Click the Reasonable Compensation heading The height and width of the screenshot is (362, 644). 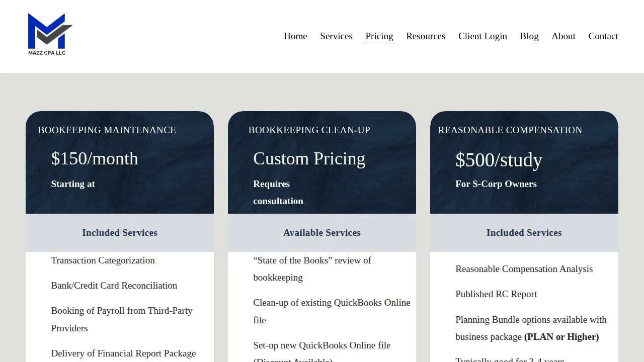pos(510,130)
